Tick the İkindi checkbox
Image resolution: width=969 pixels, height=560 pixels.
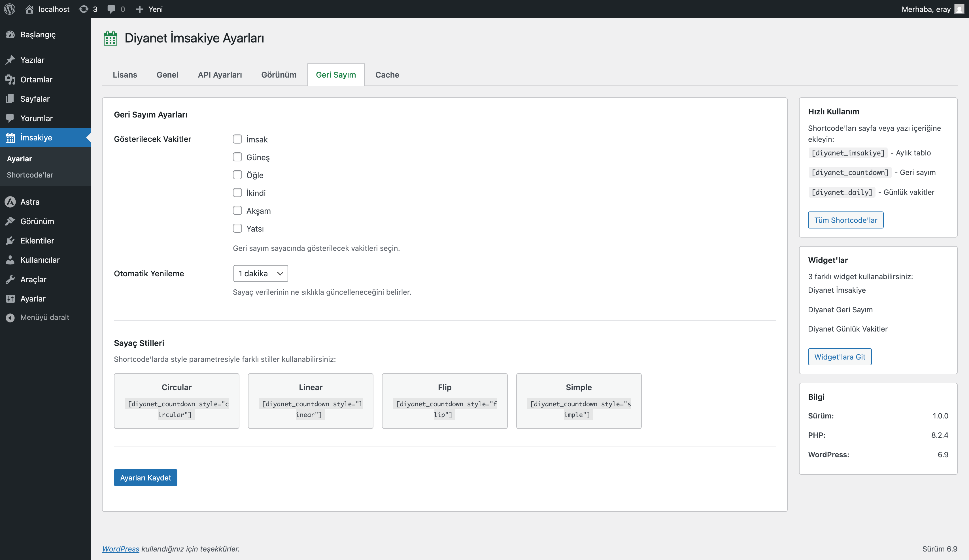[x=237, y=193]
